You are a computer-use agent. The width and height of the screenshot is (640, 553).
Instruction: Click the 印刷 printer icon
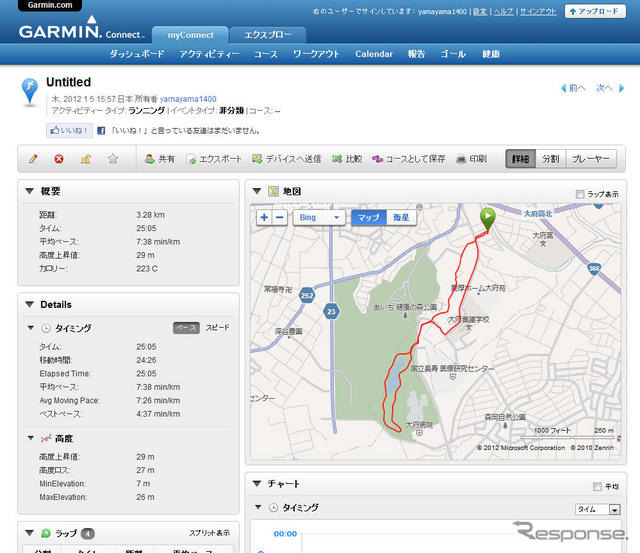[461, 159]
